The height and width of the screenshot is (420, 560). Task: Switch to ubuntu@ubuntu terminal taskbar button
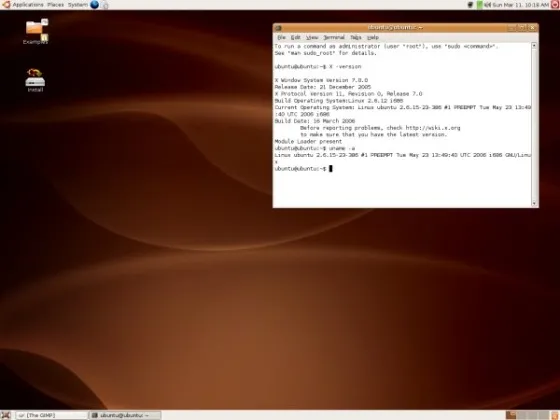pos(125,415)
